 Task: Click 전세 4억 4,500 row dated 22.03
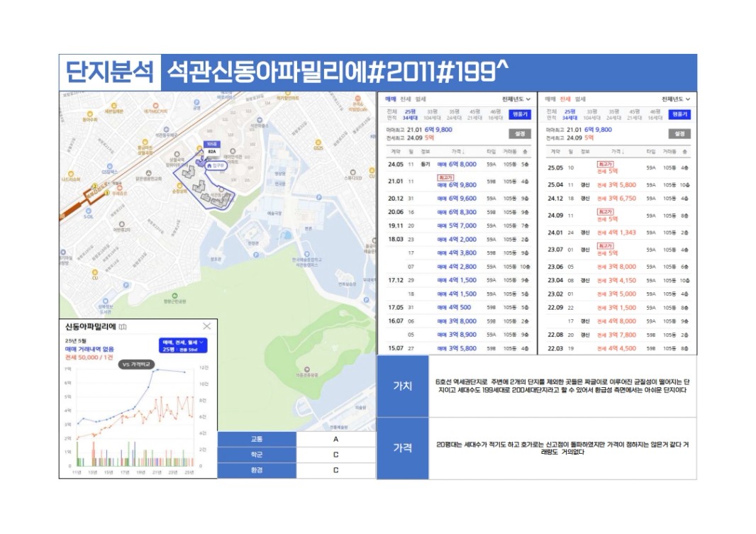(x=618, y=348)
